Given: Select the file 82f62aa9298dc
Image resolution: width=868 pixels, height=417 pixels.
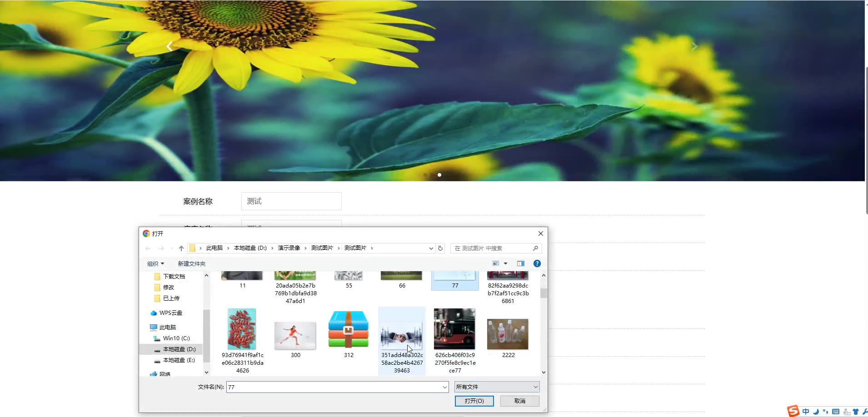Looking at the screenshot, I should (x=508, y=288).
